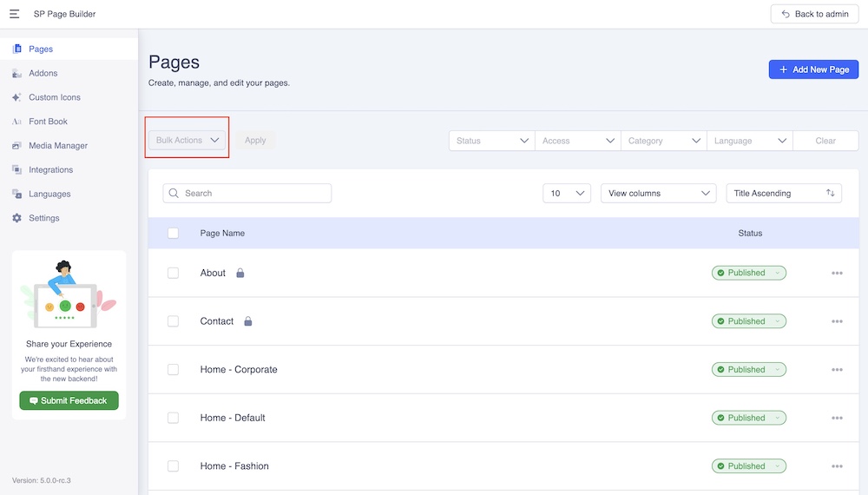Viewport: 868px width, 495px height.
Task: Click the lock icon beside About
Action: (240, 273)
